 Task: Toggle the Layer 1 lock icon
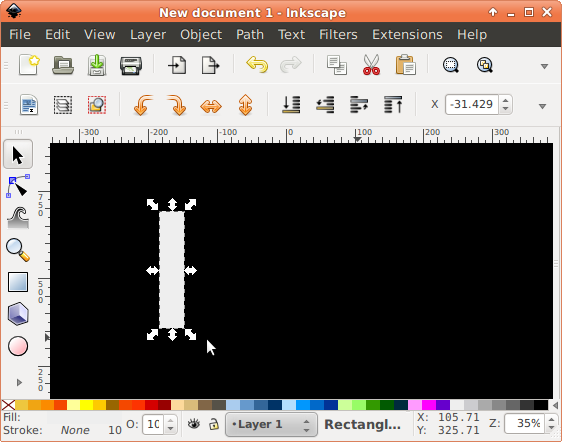[x=214, y=424]
